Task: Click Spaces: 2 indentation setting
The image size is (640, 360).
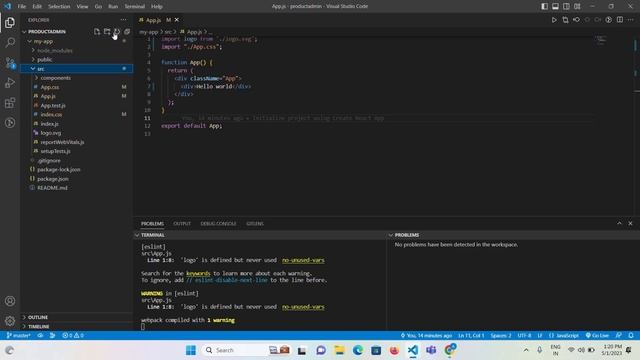Action: 501,335
